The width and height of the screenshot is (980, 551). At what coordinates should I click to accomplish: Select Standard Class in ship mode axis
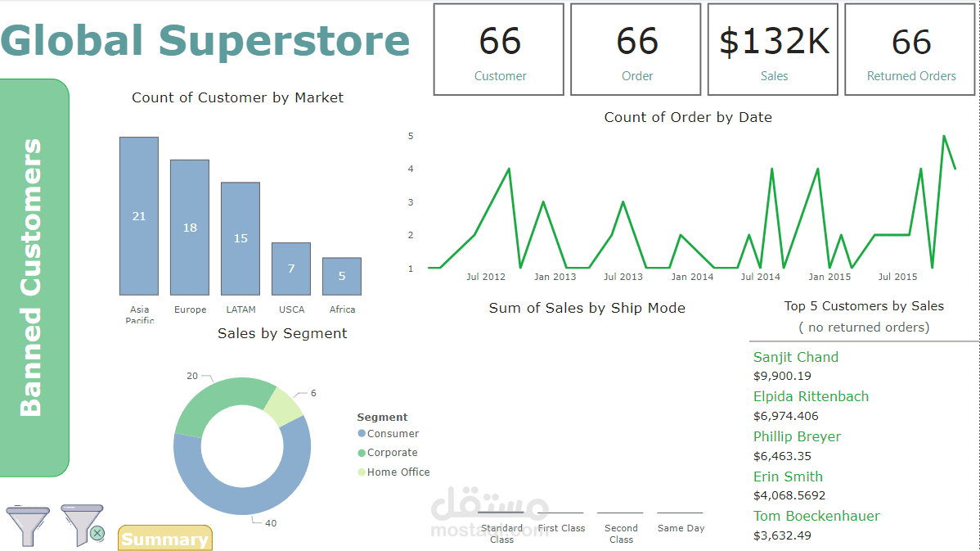tap(501, 532)
